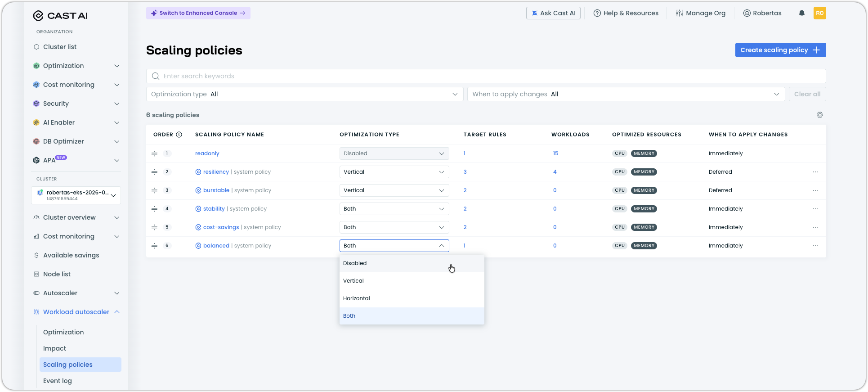Select Vertical in the dropdown list
The height and width of the screenshot is (392, 868).
(412, 281)
